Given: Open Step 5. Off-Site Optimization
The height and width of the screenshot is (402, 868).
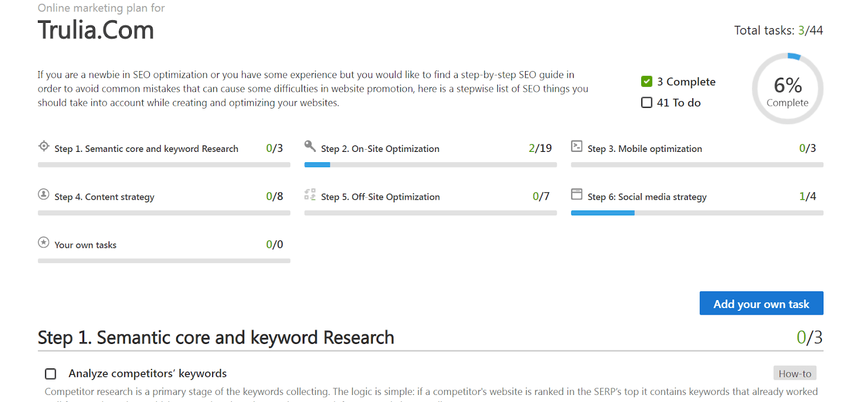Looking at the screenshot, I should (x=380, y=197).
